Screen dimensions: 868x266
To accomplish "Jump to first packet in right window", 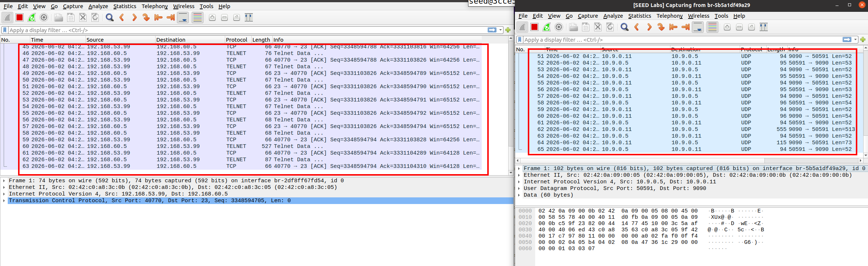I will point(673,27).
